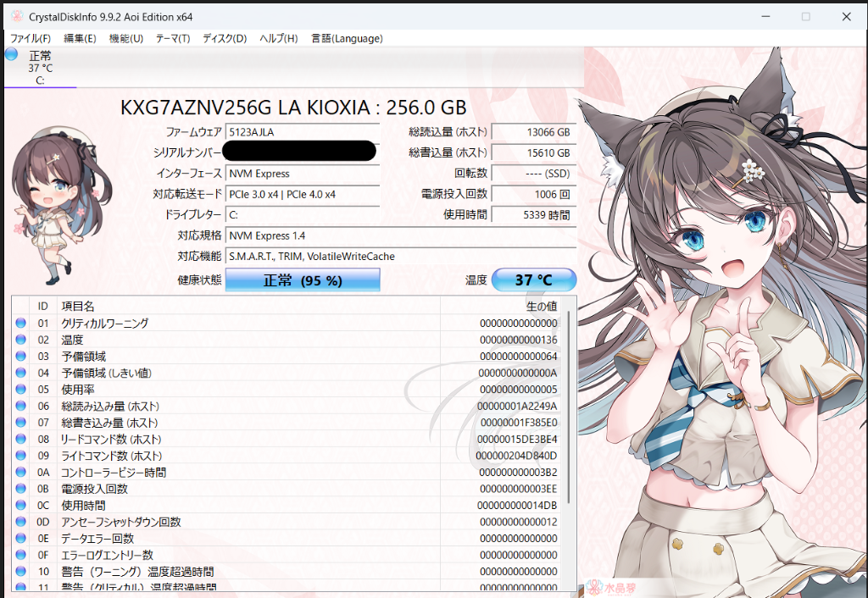Click status orb for アンセーフシャットダウン回数 row
The image size is (868, 598).
point(21,522)
